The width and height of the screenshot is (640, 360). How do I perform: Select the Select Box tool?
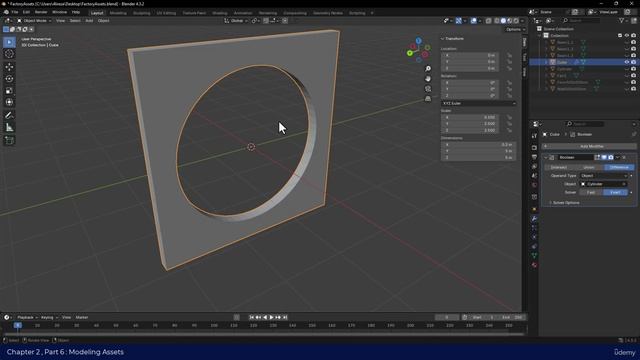pyautogui.click(x=9, y=42)
